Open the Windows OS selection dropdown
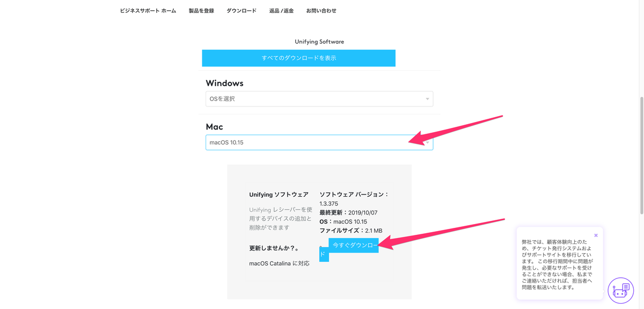The image size is (644, 309). pyautogui.click(x=319, y=99)
